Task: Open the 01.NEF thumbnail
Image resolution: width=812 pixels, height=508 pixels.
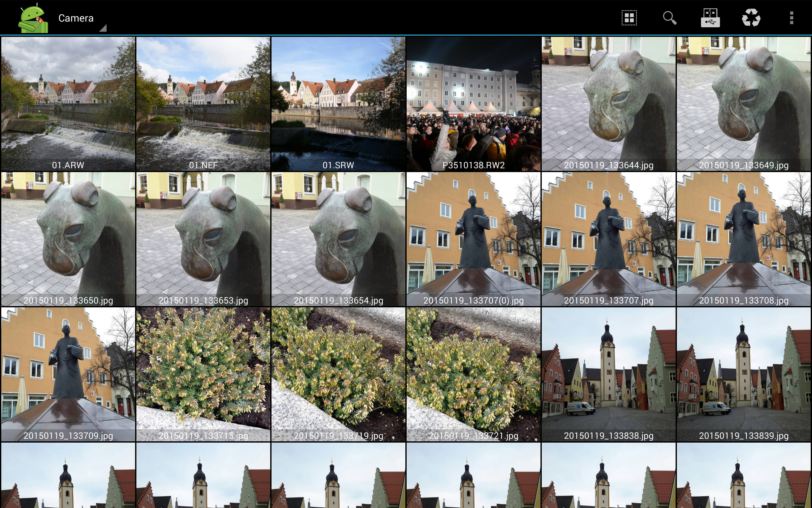Action: click(x=203, y=104)
